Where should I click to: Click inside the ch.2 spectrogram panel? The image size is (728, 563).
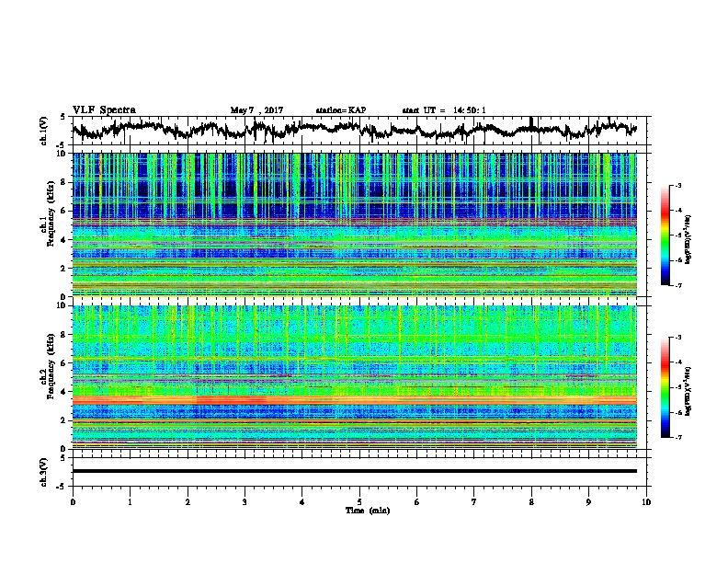tap(355, 377)
